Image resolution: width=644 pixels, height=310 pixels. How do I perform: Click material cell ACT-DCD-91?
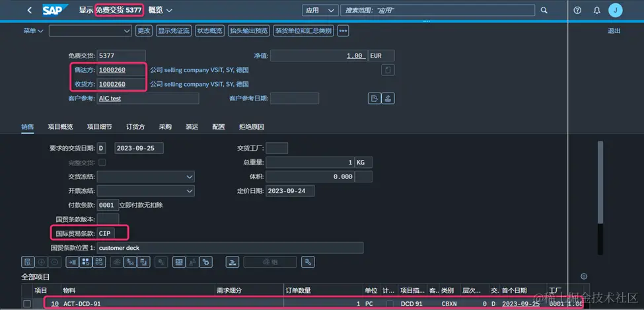click(x=137, y=304)
